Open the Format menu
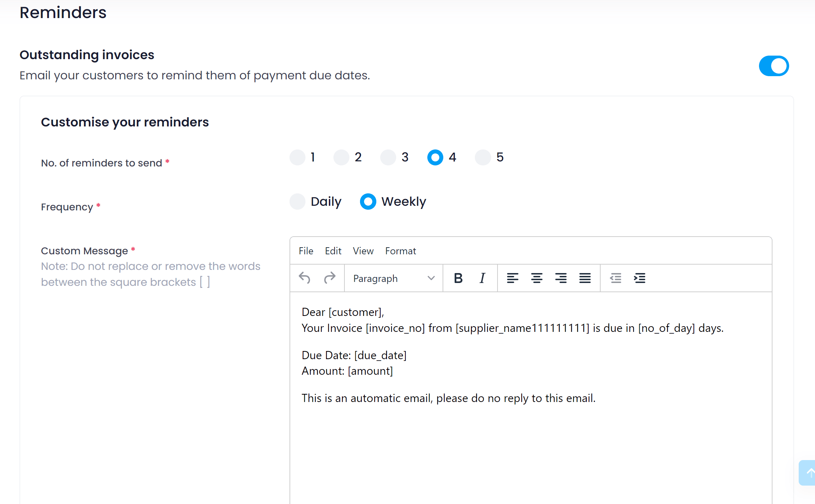815x504 pixels. click(400, 251)
